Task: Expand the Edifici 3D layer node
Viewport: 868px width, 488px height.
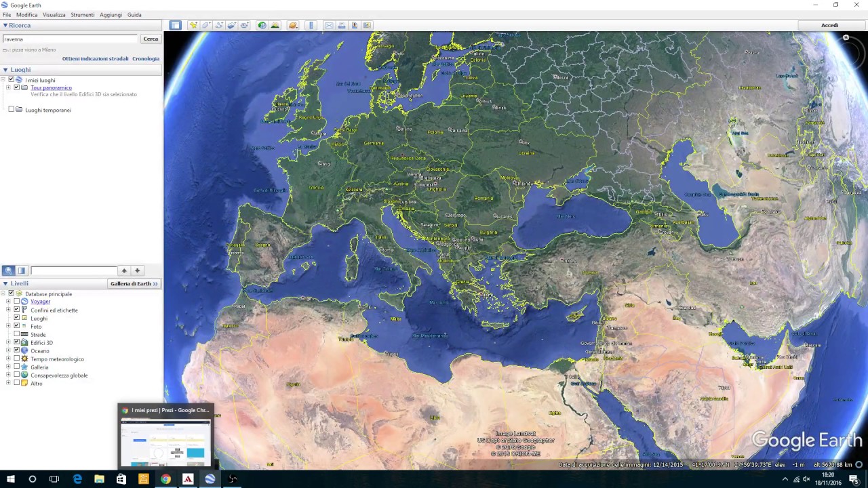Action: 9,342
